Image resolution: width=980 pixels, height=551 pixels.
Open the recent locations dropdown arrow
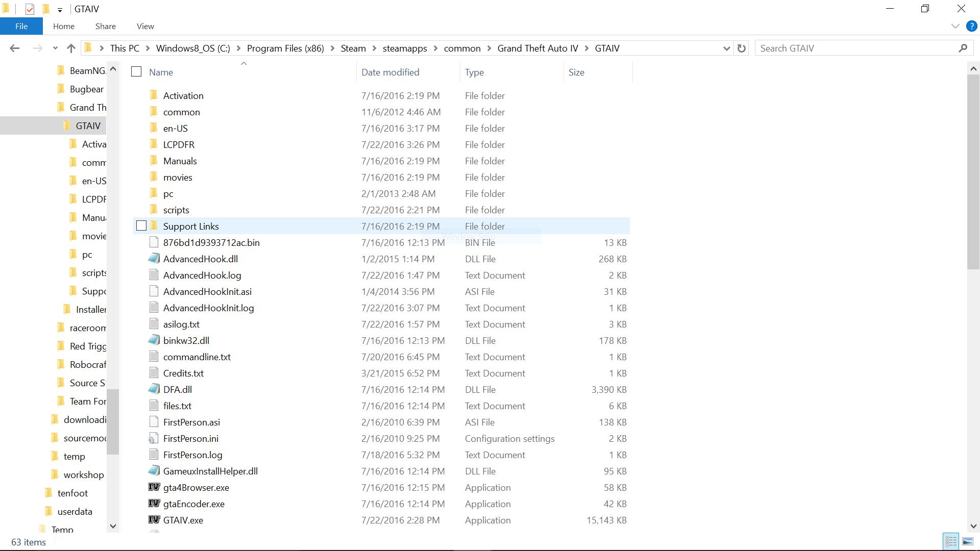(55, 48)
